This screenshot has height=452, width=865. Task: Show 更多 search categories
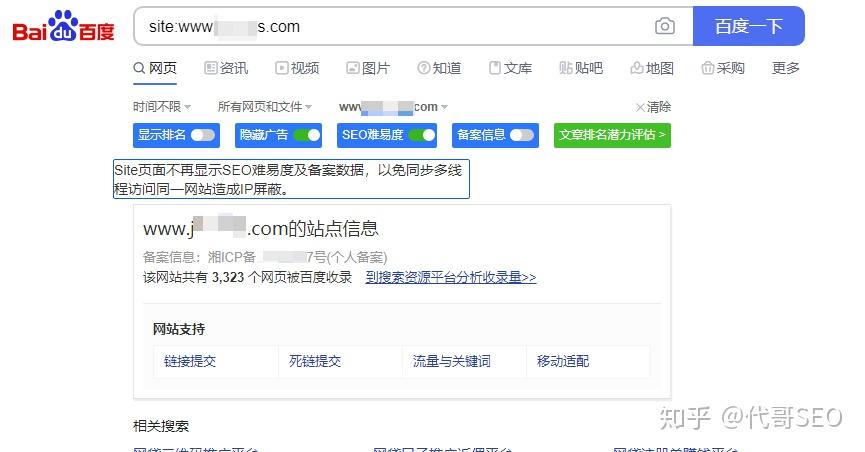786,68
